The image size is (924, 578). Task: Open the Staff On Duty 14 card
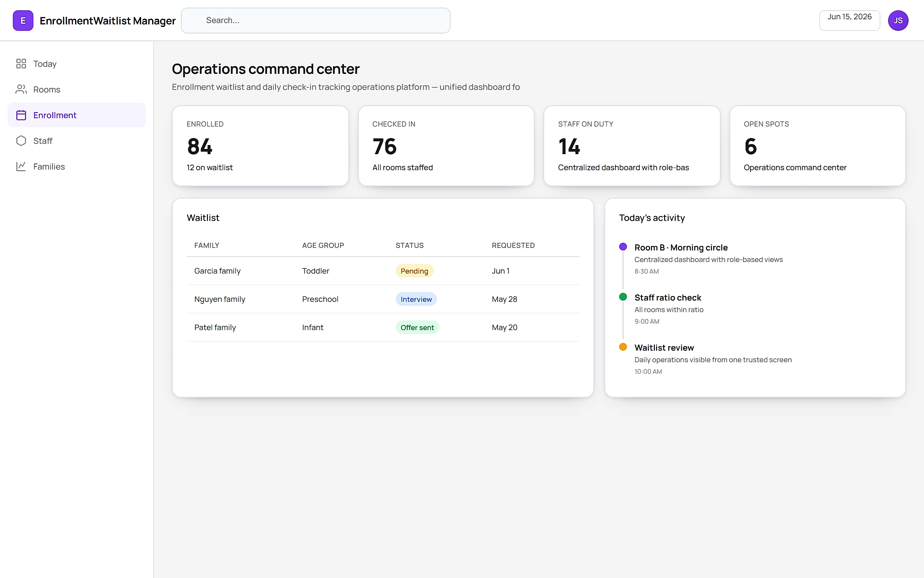click(632, 146)
